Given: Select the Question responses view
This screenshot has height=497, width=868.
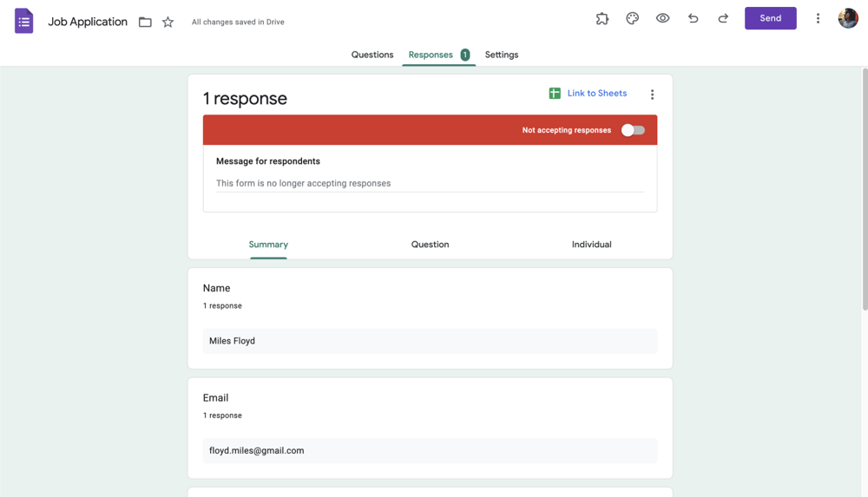Looking at the screenshot, I should [x=430, y=245].
